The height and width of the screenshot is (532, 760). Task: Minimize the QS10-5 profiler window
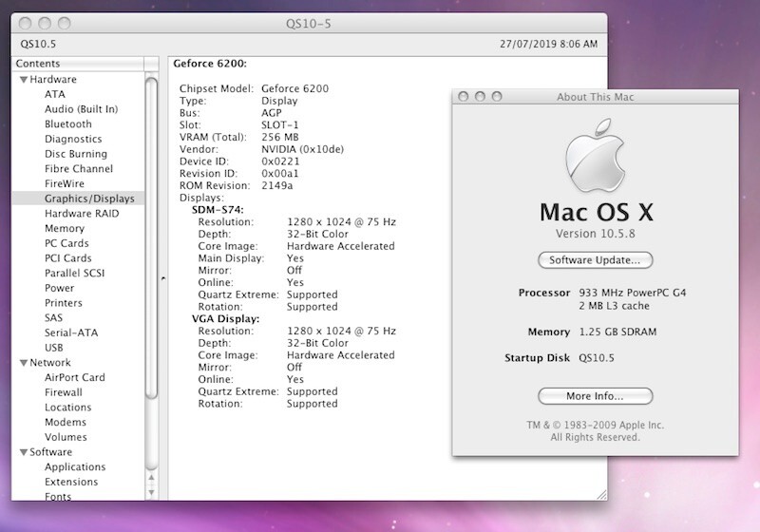click(45, 23)
